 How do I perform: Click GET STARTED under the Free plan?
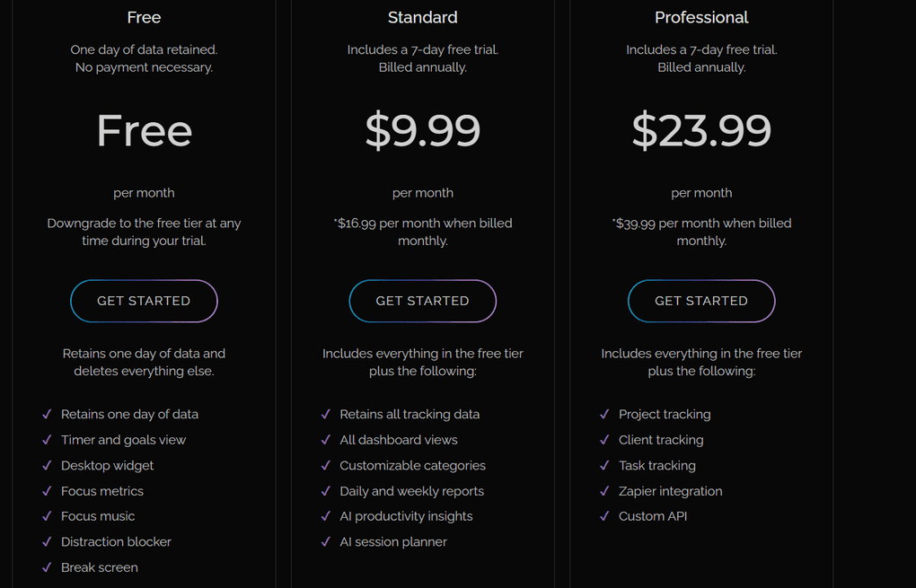click(x=144, y=301)
